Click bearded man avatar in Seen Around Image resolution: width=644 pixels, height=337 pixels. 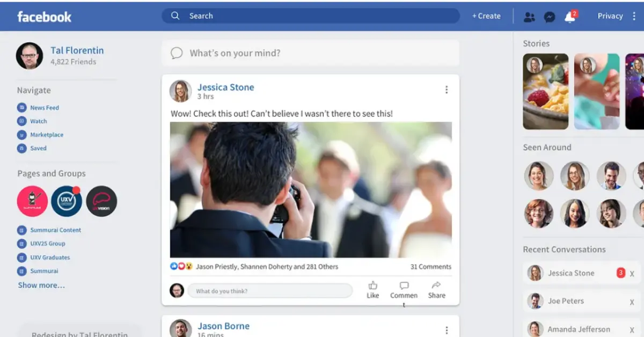pyautogui.click(x=611, y=176)
